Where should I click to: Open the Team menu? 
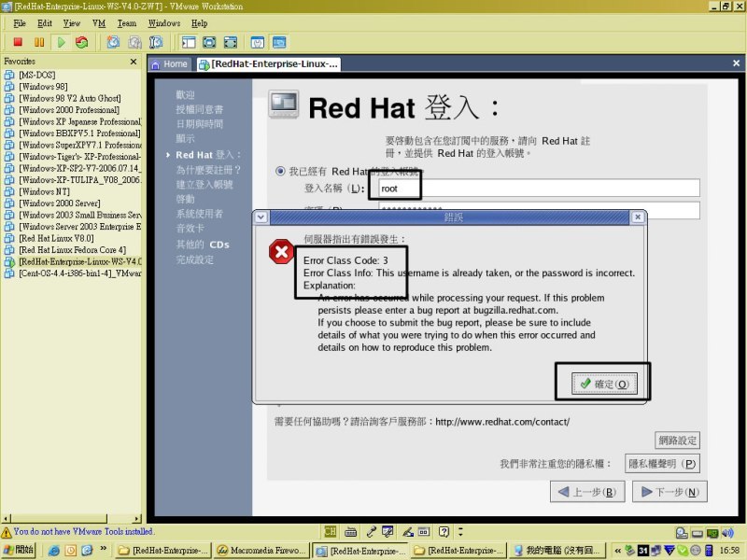point(127,23)
